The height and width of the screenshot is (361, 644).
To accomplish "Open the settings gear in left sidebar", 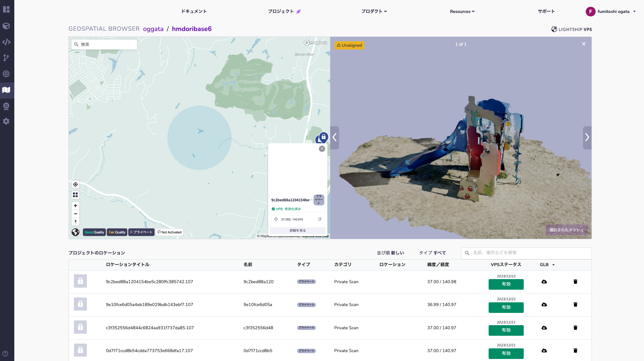I will pyautogui.click(x=6, y=121).
